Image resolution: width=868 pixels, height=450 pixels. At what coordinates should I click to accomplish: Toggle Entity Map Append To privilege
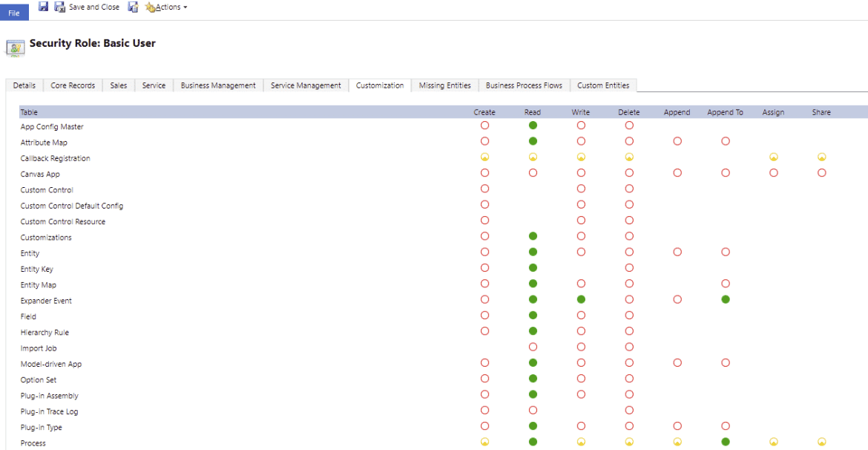click(725, 284)
